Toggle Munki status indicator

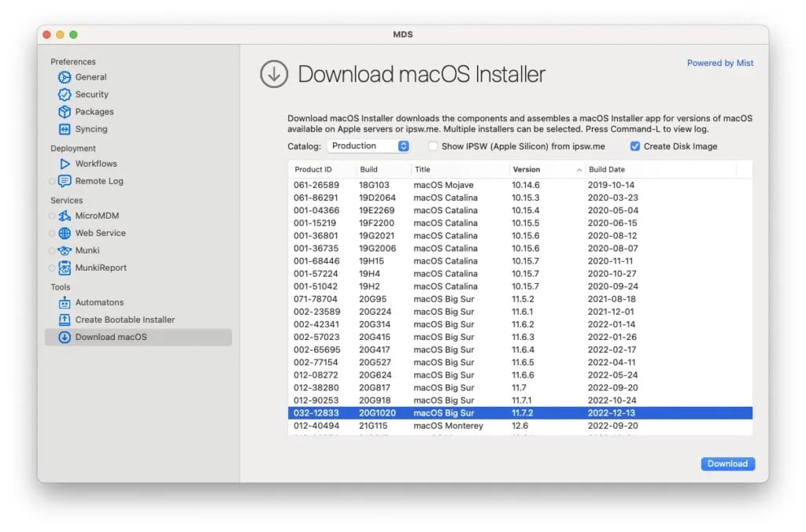(52, 250)
